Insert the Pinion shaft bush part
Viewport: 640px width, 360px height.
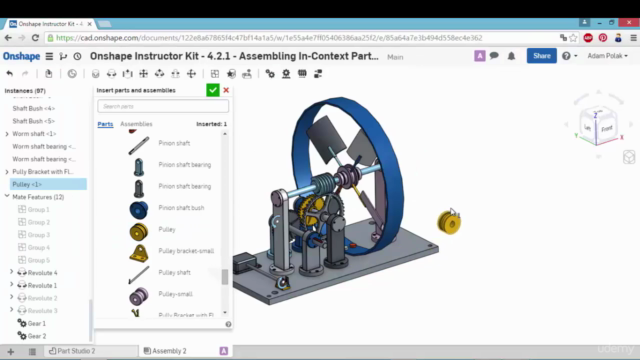(139, 210)
